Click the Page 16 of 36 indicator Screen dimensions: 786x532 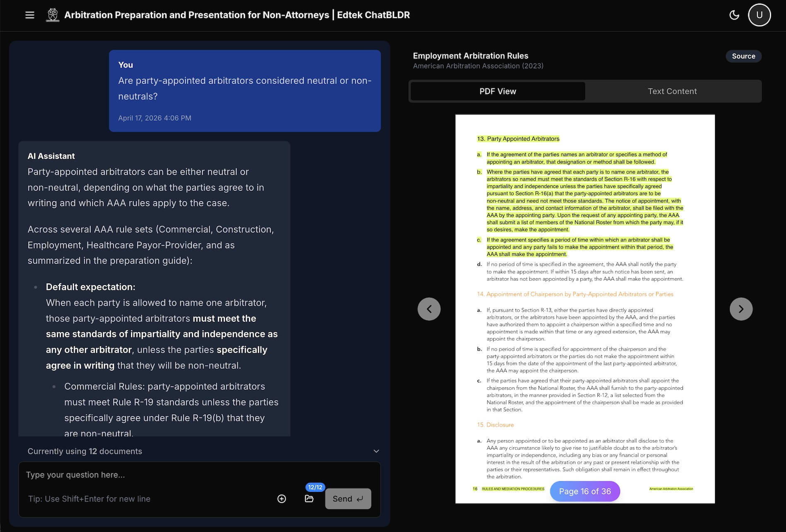[585, 491]
